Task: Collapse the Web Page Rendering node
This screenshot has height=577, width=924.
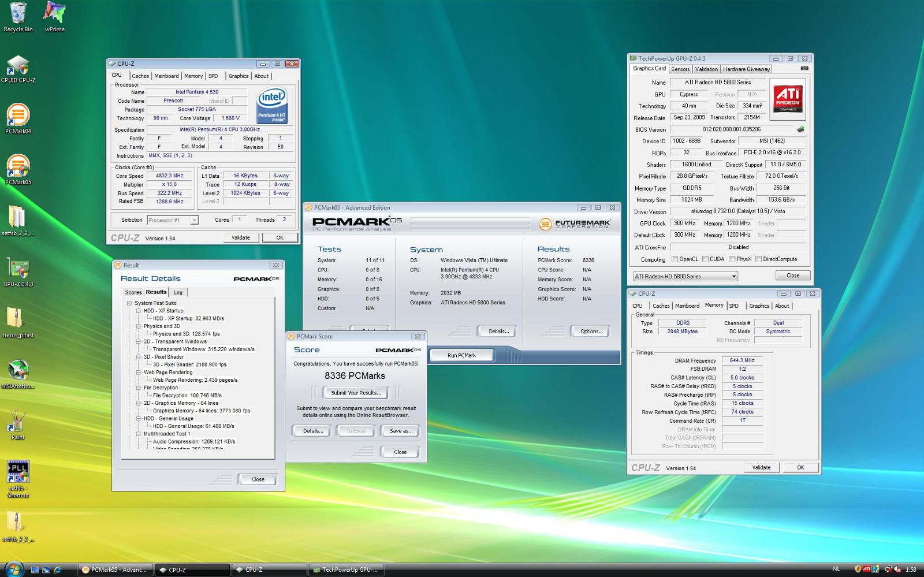Action: tap(139, 373)
